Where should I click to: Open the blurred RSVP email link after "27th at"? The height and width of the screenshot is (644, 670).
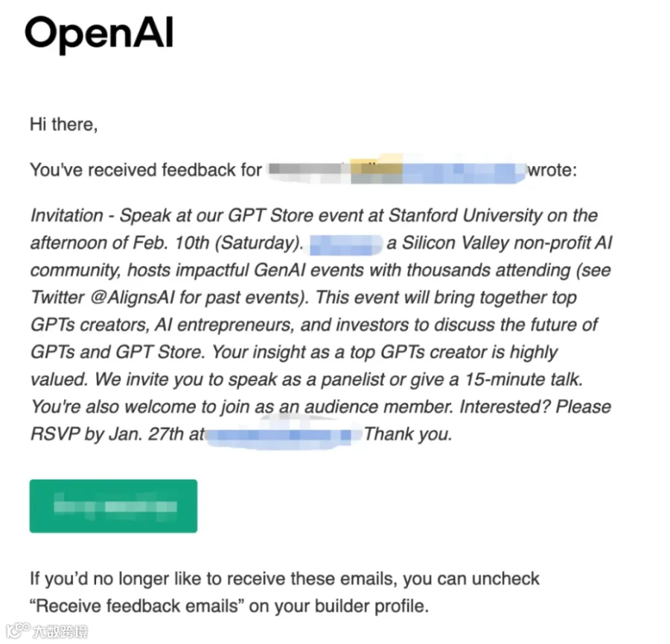[284, 435]
